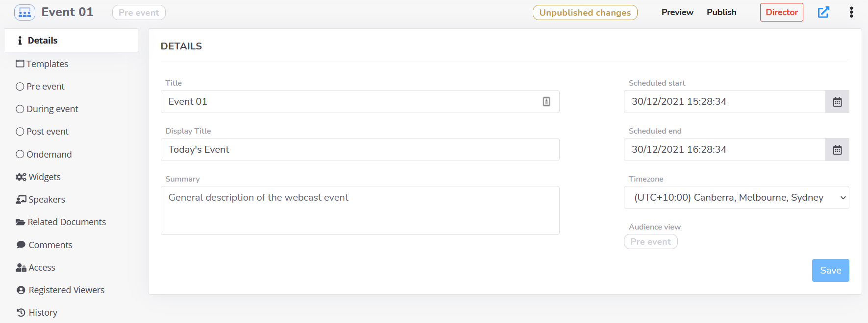The height and width of the screenshot is (323, 868).
Task: Open Speakers section in sidebar
Action: (41, 200)
